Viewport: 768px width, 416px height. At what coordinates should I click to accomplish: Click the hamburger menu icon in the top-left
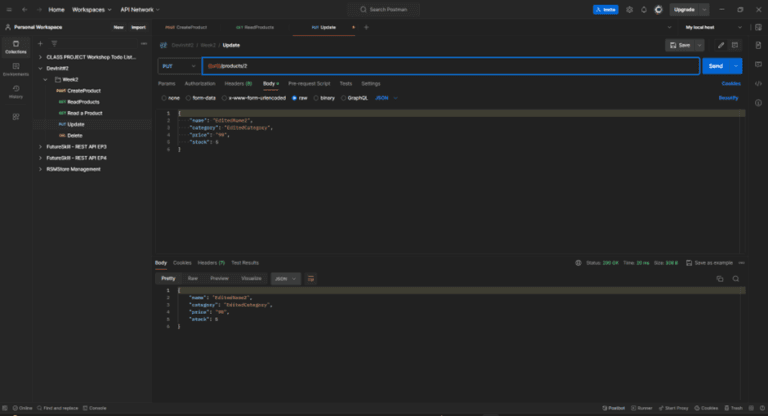tap(9, 9)
